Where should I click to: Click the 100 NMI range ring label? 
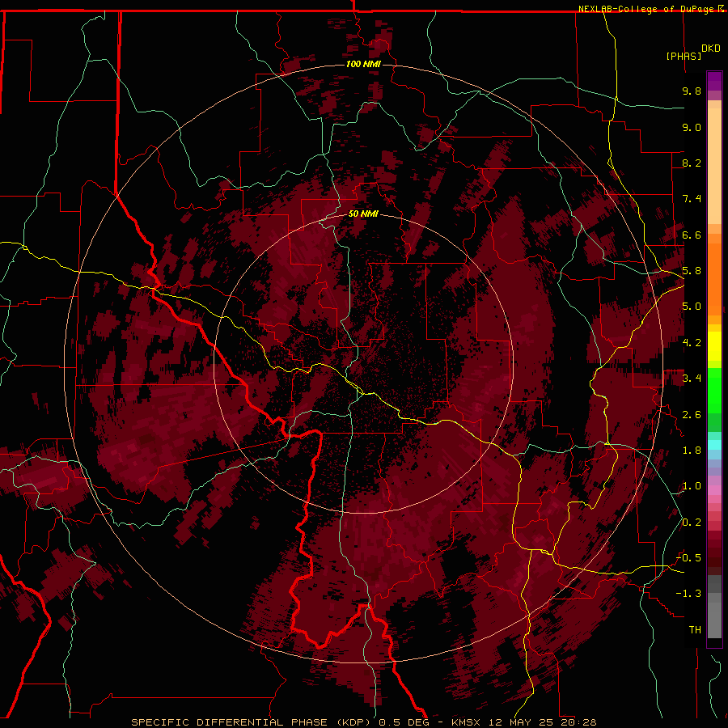click(x=363, y=64)
